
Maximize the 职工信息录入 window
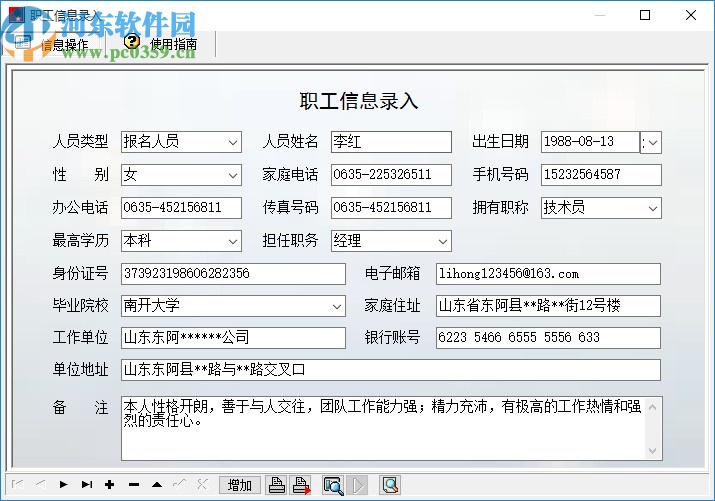645,15
